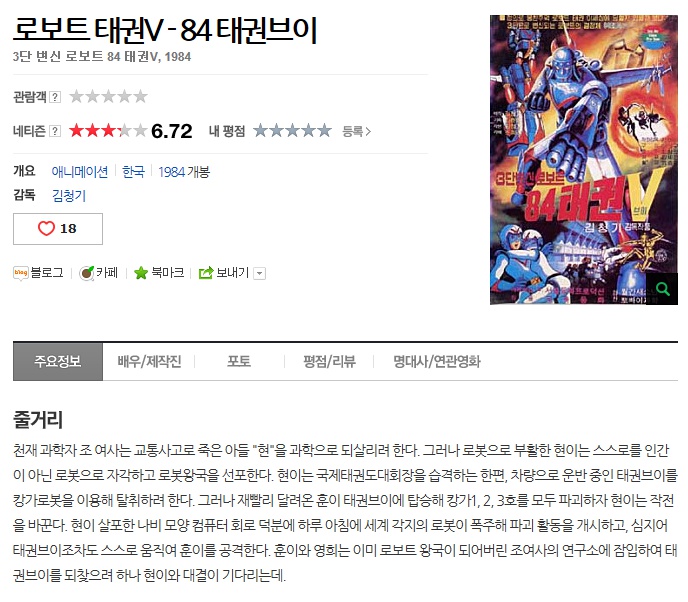Switch to the 포토 tab
The width and height of the screenshot is (688, 602).
click(x=239, y=362)
